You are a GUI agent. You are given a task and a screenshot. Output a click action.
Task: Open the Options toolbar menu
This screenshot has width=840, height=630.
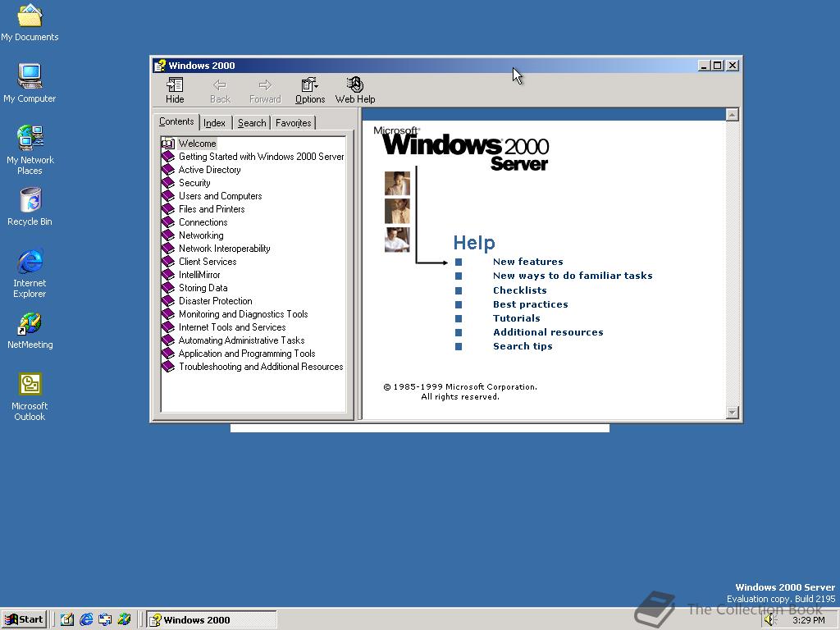[309, 90]
